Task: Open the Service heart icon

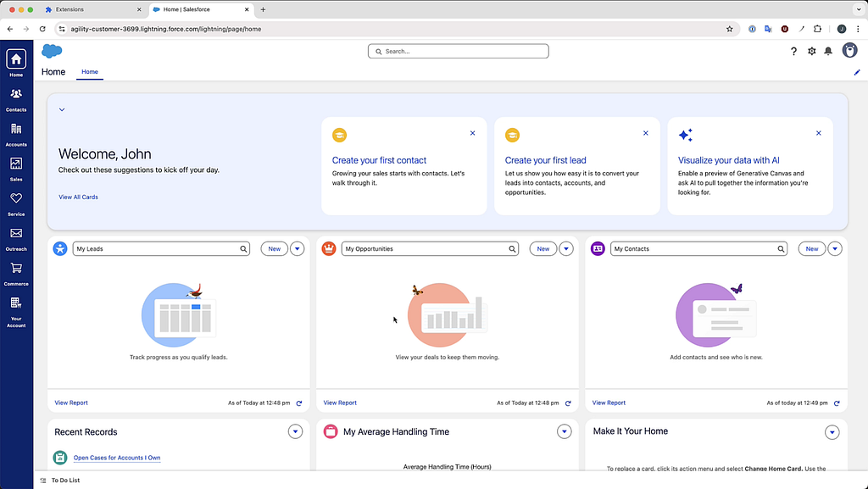Action: (x=16, y=204)
